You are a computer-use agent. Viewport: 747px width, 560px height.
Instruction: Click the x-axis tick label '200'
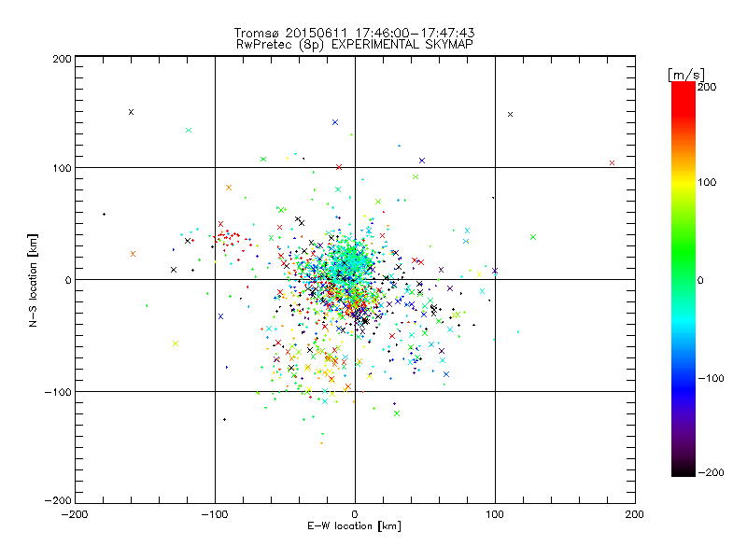[x=635, y=514]
